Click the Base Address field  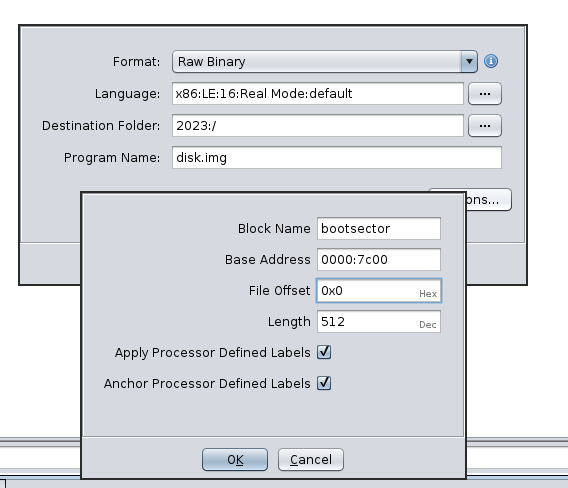click(379, 259)
